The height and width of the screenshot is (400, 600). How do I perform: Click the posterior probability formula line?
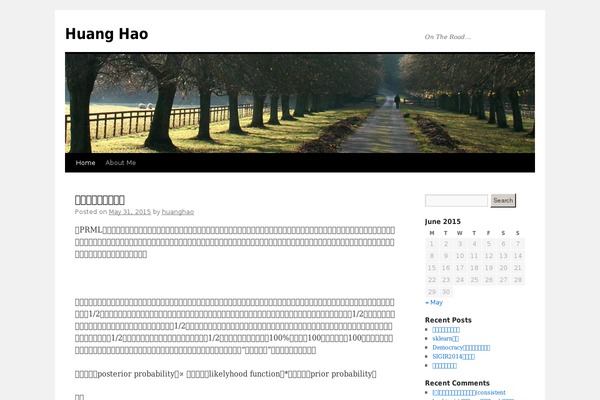[x=226, y=374]
